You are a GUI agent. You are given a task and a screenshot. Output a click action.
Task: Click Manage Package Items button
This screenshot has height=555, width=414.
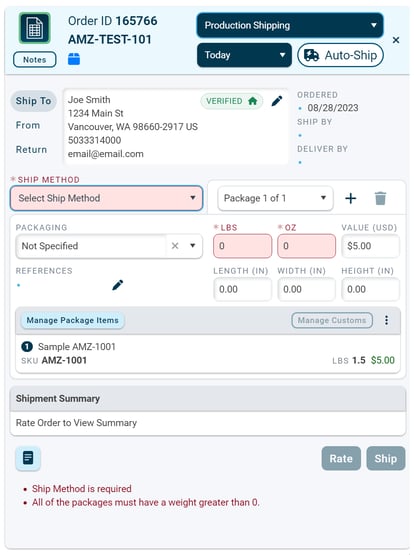(x=73, y=320)
